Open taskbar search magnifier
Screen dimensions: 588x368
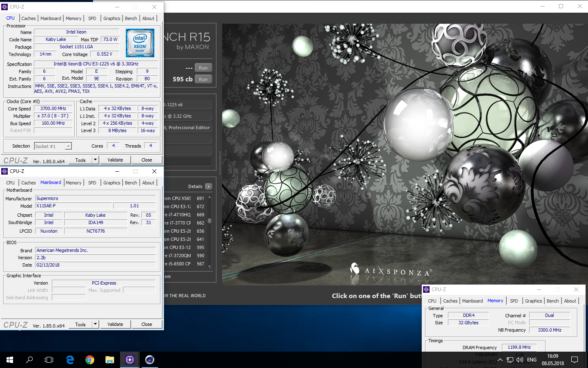29,360
